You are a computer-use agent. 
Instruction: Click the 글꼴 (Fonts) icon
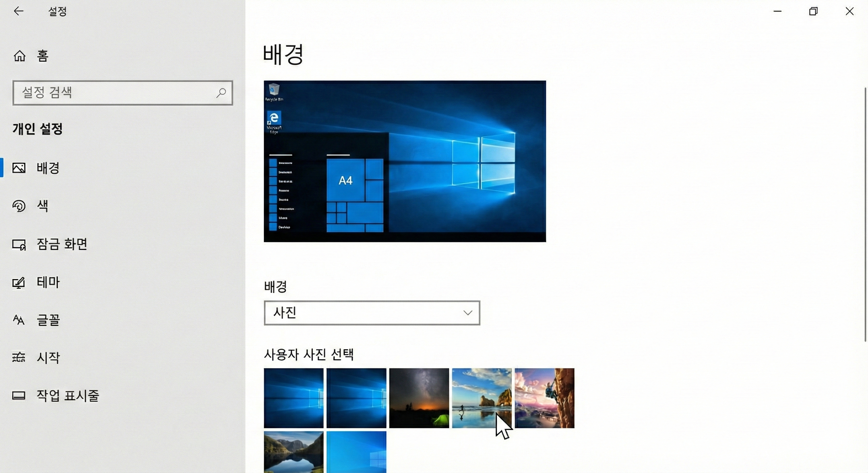pyautogui.click(x=19, y=320)
